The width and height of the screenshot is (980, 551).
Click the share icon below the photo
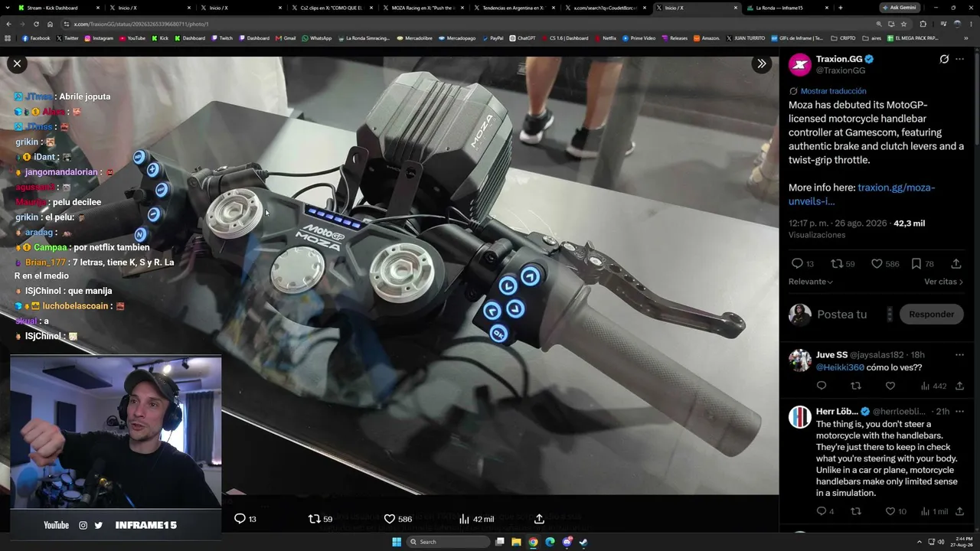point(539,519)
